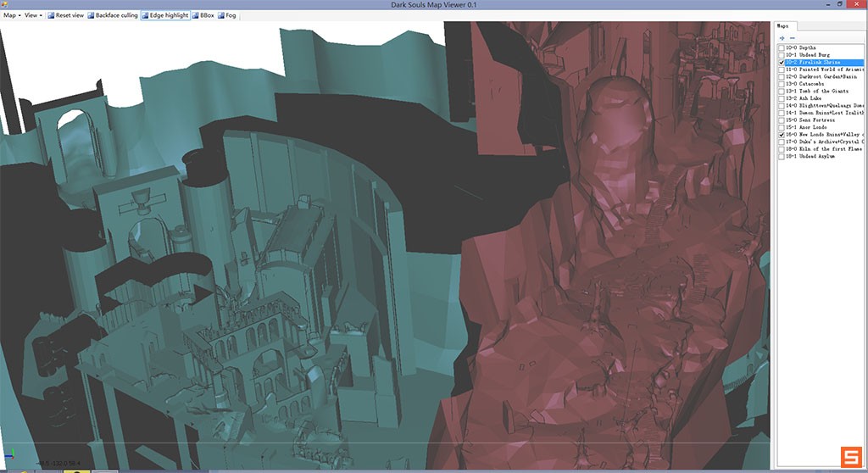
Task: Select 15-0 Sens Fortress list entry
Action: point(810,120)
